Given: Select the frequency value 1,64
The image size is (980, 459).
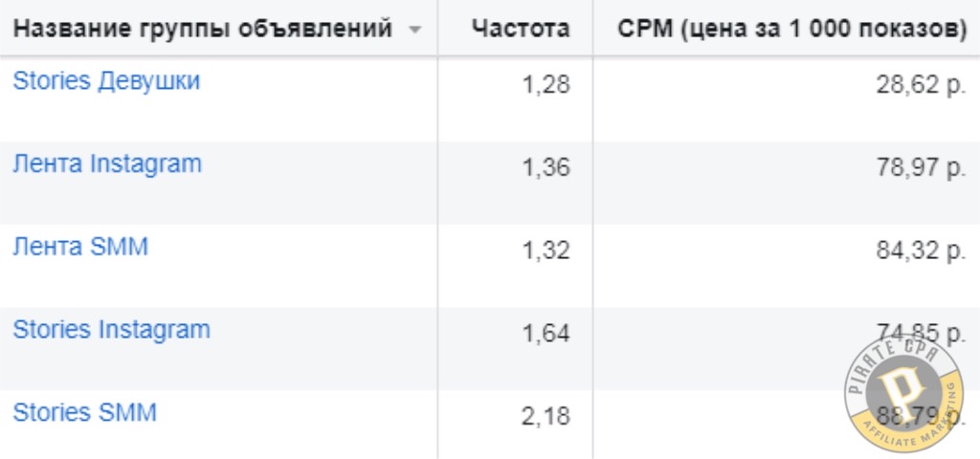Looking at the screenshot, I should tap(546, 333).
